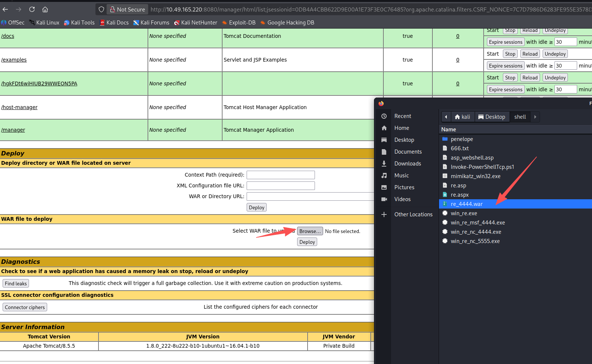Open Downloads folder in sidebar
Image resolution: width=592 pixels, height=364 pixels.
click(407, 164)
